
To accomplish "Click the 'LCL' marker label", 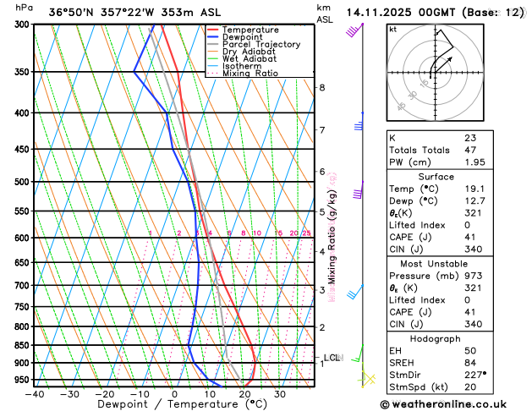I will pyautogui.click(x=332, y=358).
